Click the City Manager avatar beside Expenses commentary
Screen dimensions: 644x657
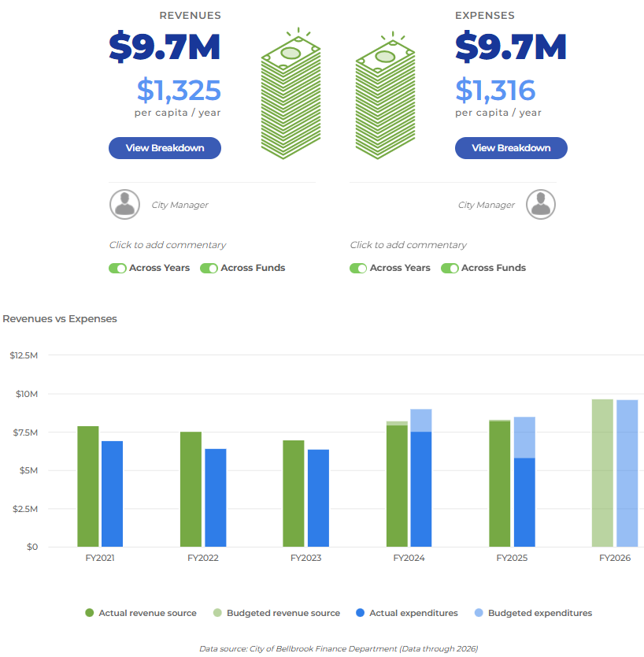pos(541,204)
